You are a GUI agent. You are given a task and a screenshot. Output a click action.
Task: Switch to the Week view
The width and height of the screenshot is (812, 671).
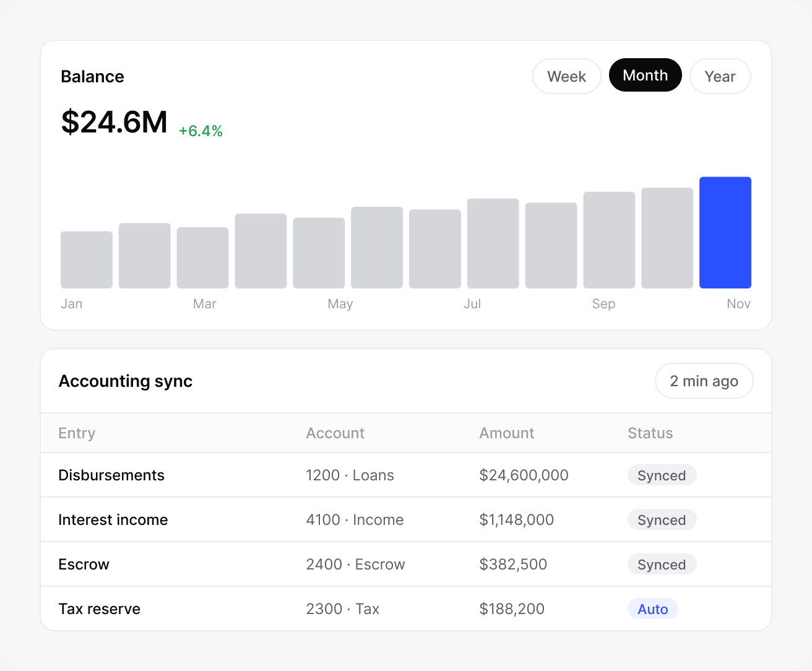566,76
